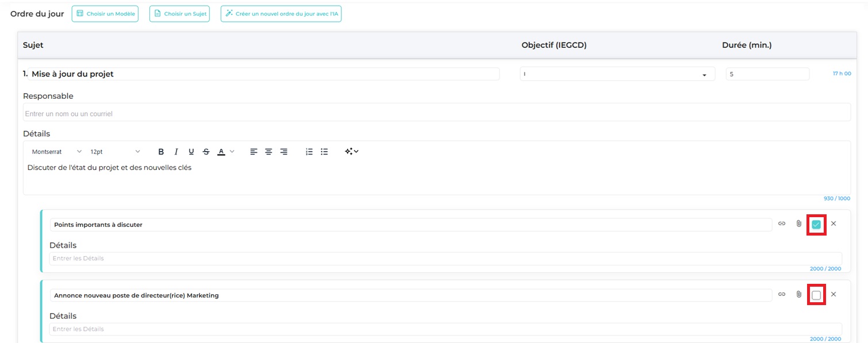Click Créer un nouvel ordre du jour avec l'IA
The image size is (868, 343).
[281, 14]
